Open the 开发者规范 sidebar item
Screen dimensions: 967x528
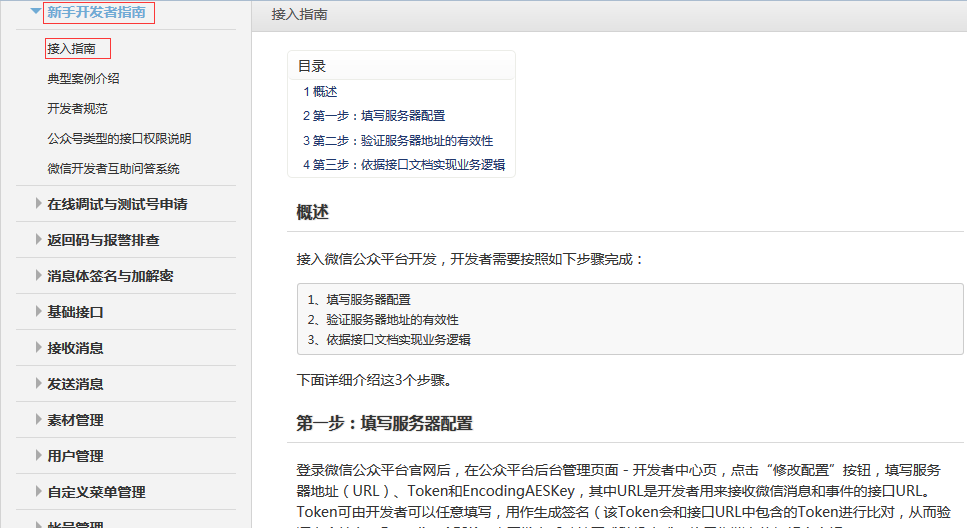tap(77, 109)
